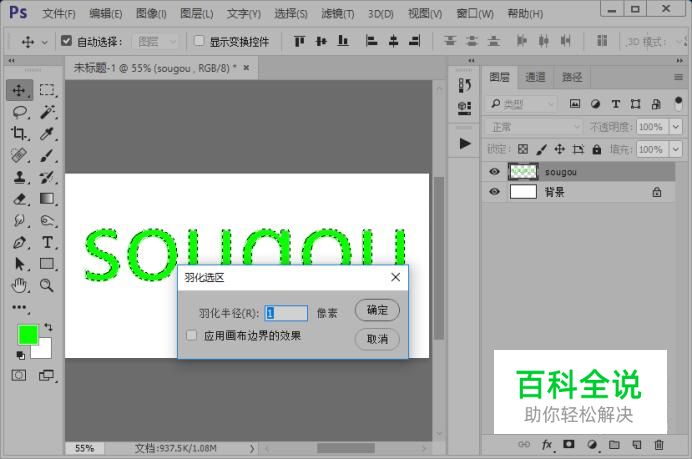Click the new group folder icon
The width and height of the screenshot is (692, 459).
[x=614, y=444]
